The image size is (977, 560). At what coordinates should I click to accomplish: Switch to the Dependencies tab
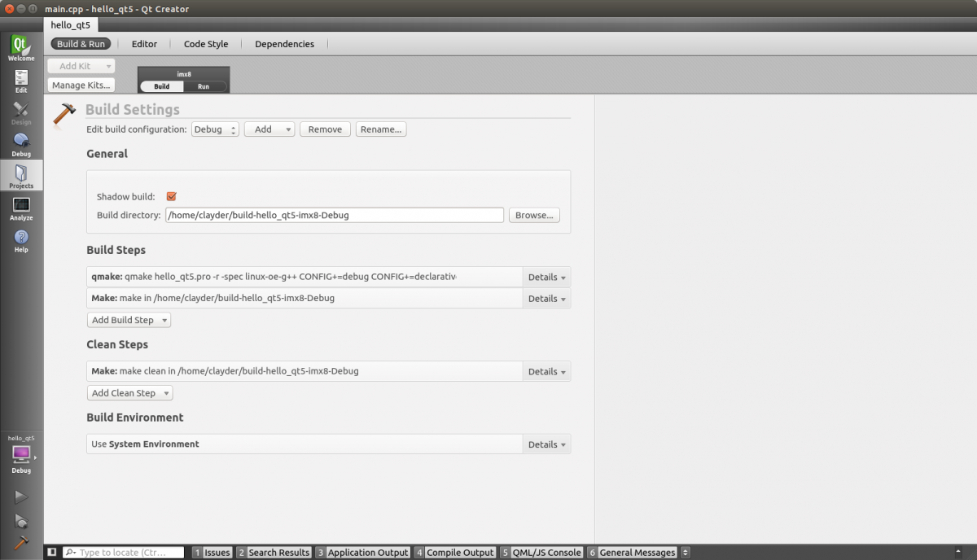[284, 44]
